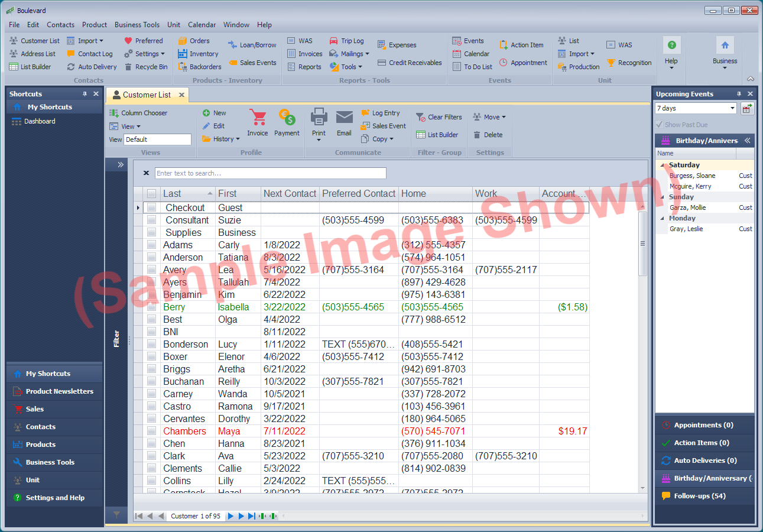Check the checkbox next to Berry Isabella
The image size is (763, 532).
[x=152, y=307]
